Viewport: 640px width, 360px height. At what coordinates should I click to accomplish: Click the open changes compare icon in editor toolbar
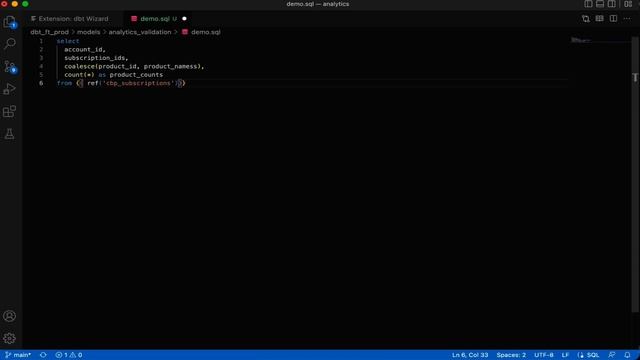pyautogui.click(x=586, y=19)
